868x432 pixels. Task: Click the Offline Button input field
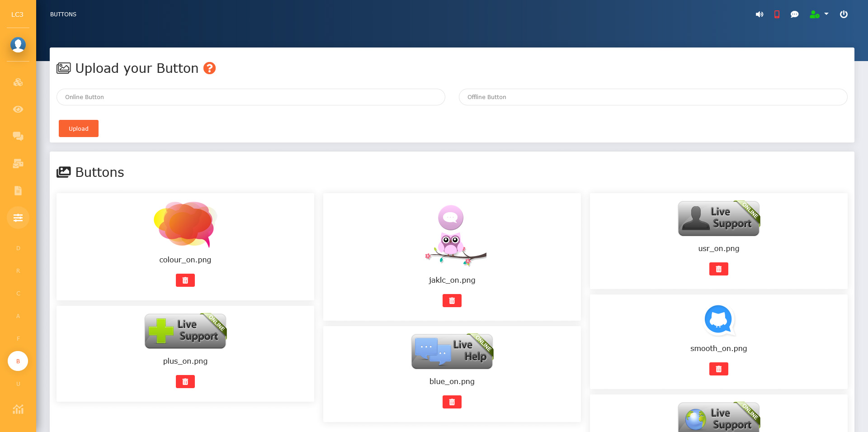[653, 97]
